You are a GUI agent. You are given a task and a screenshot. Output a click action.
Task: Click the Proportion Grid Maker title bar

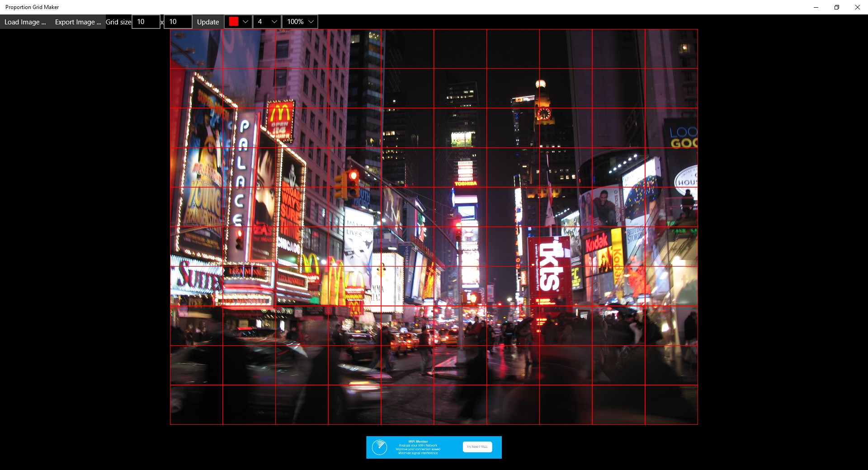point(31,7)
